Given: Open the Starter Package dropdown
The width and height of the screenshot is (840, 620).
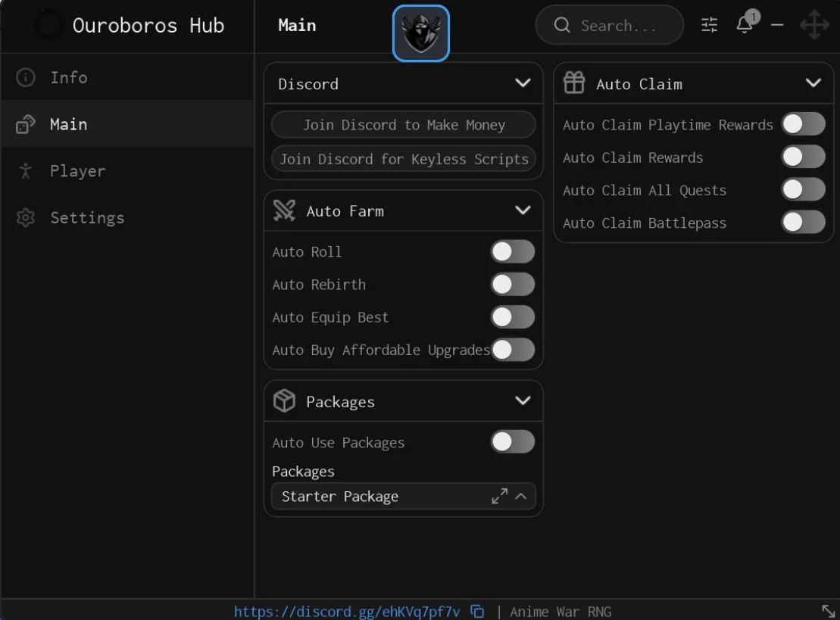Looking at the screenshot, I should (404, 497).
